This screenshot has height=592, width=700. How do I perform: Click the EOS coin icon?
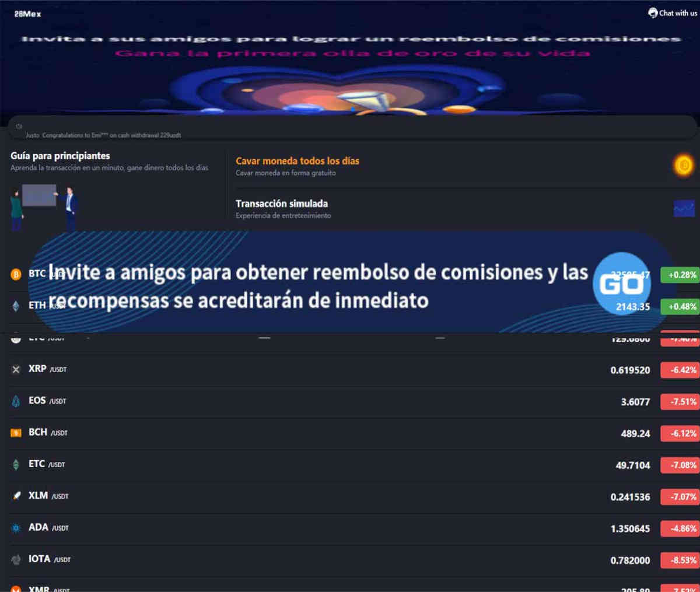pyautogui.click(x=16, y=401)
